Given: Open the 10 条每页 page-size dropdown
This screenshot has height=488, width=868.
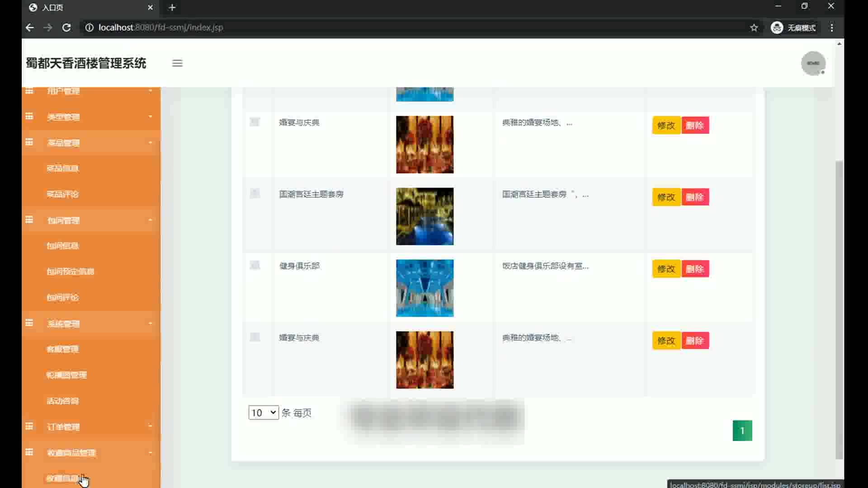Looking at the screenshot, I should pos(264,413).
